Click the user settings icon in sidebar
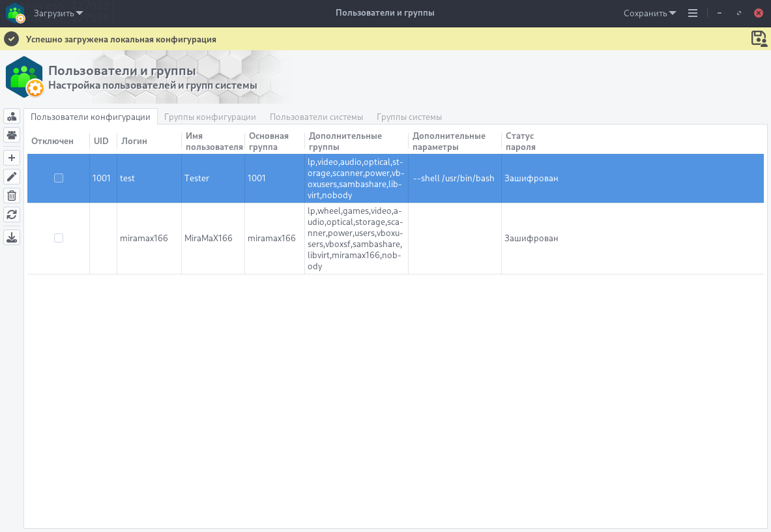Viewport: 771px width, 532px height. [x=12, y=117]
